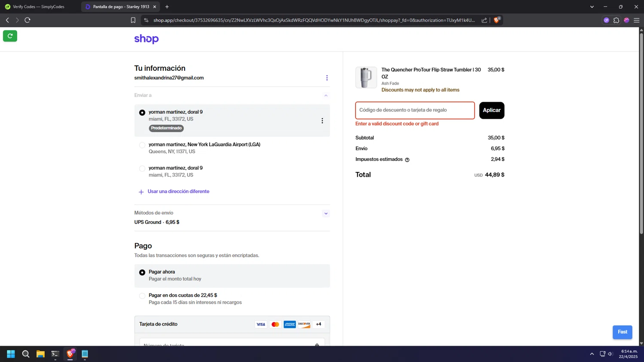Open File Explorer from the taskbar
Screen dimensions: 644x362
pos(40,354)
